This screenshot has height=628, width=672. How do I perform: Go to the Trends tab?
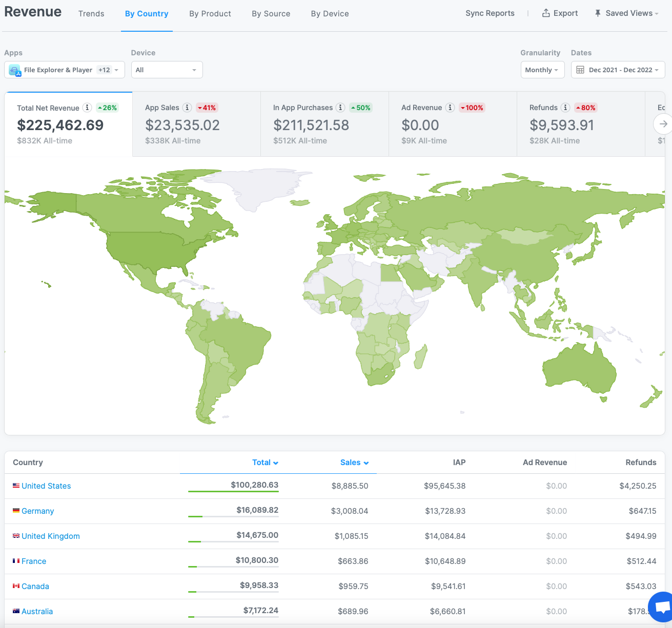[x=91, y=14]
